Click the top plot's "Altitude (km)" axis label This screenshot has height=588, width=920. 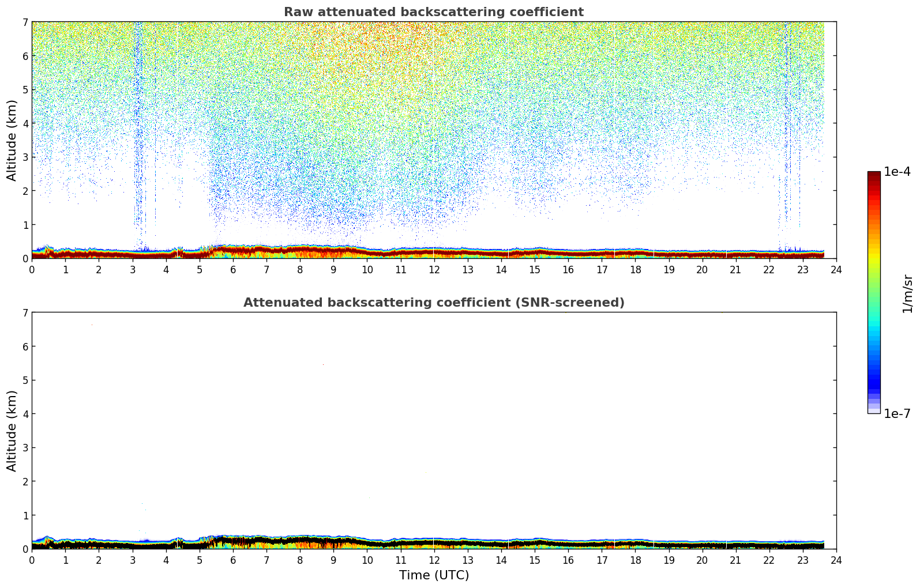click(x=12, y=140)
